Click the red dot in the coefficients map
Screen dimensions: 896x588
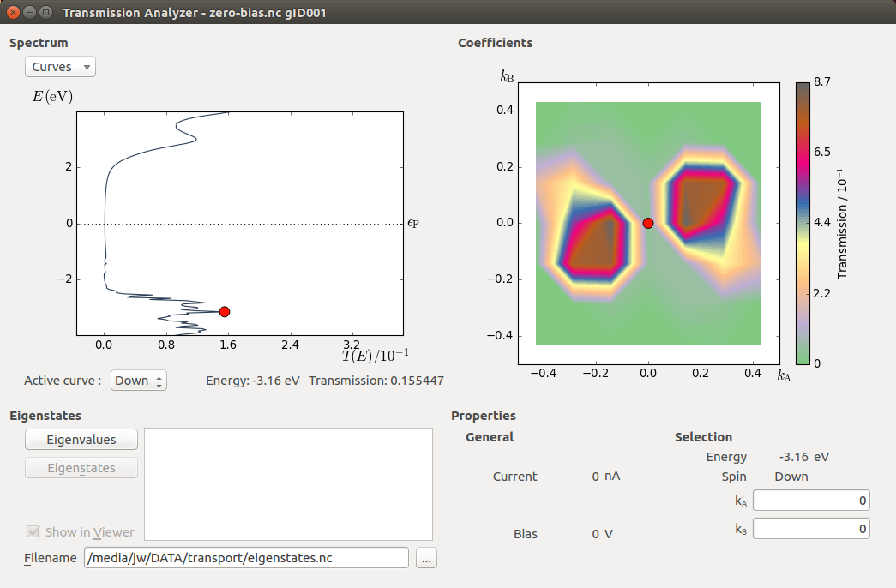coord(648,224)
